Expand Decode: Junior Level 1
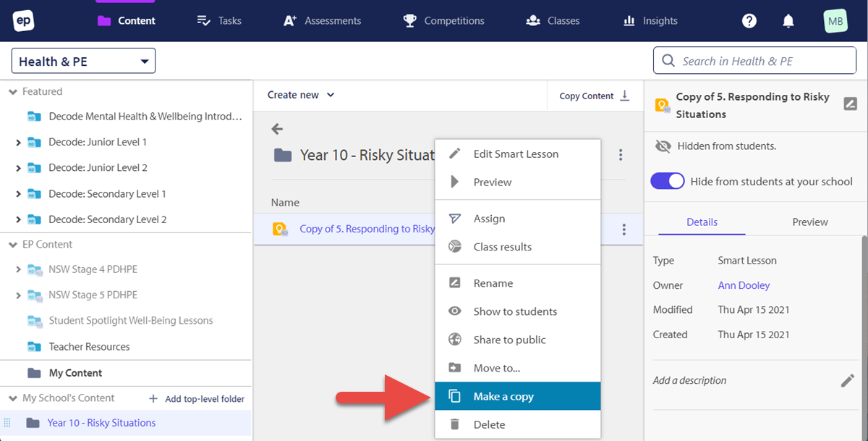The image size is (868, 441). 18,143
